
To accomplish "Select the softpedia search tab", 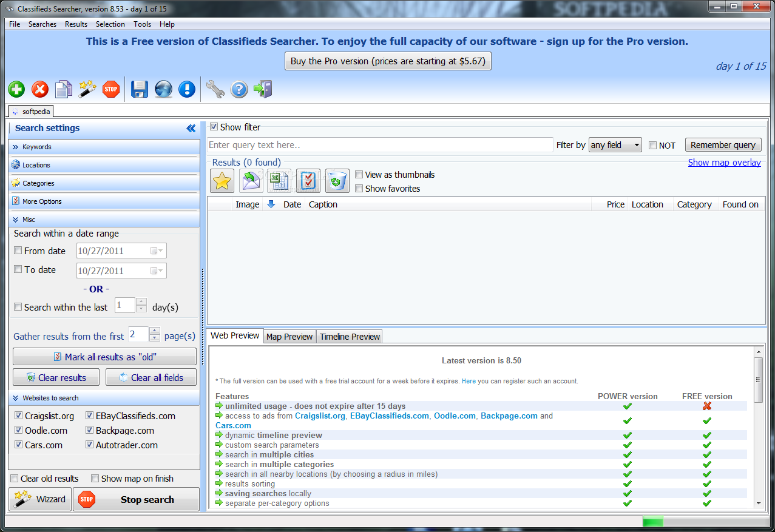I will tap(32, 111).
